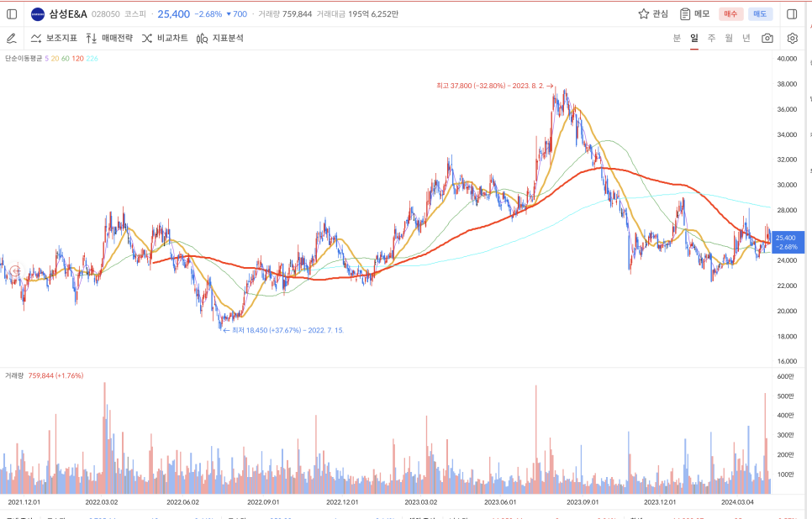Open the 메모 memo note

coord(694,14)
